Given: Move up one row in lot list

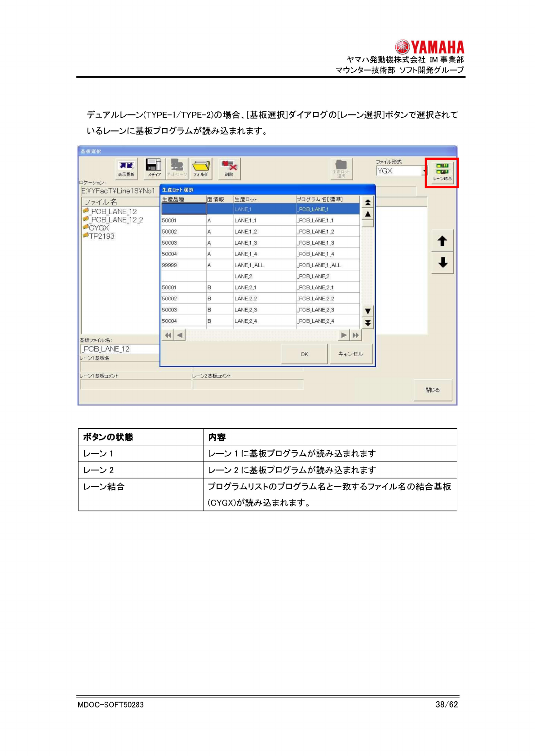Looking at the screenshot, I should [368, 214].
